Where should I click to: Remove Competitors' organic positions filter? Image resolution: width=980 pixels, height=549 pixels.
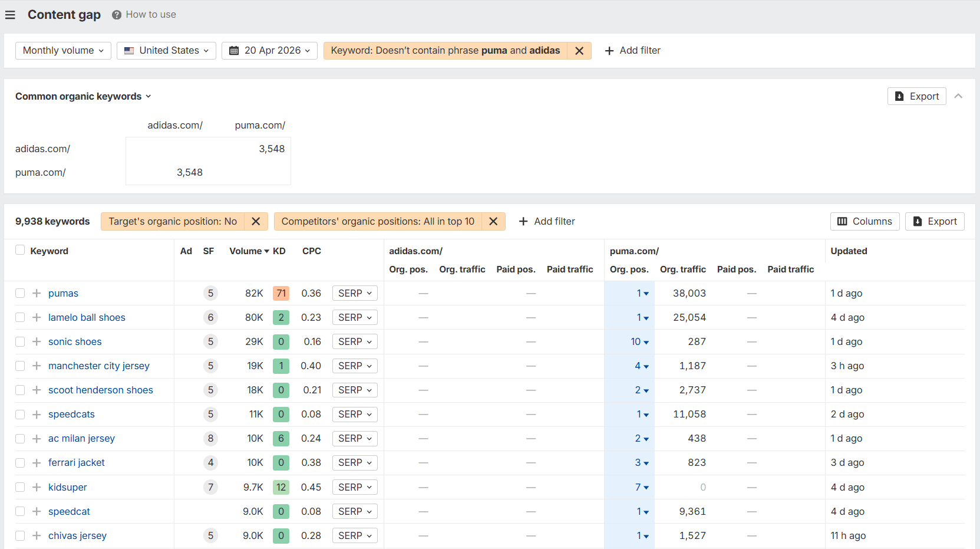click(x=493, y=221)
